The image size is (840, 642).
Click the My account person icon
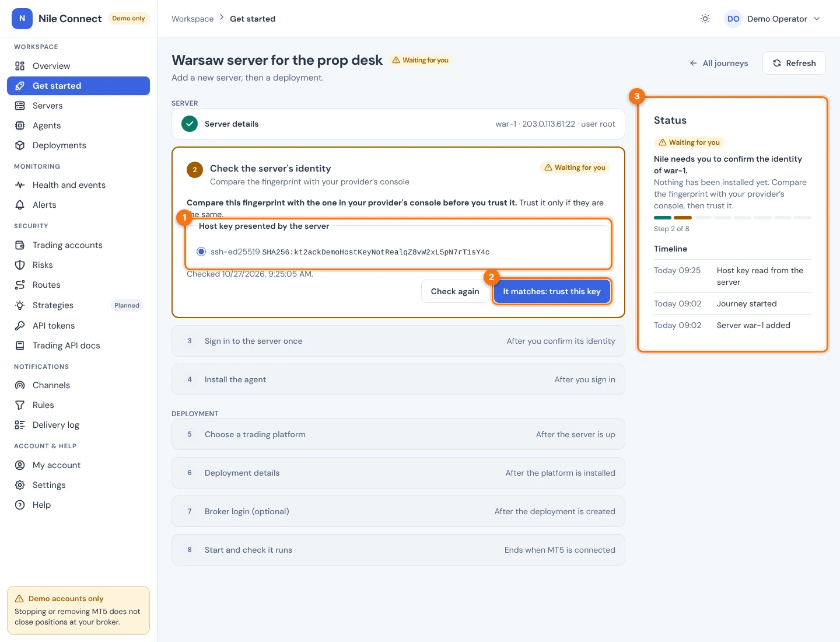(20, 465)
